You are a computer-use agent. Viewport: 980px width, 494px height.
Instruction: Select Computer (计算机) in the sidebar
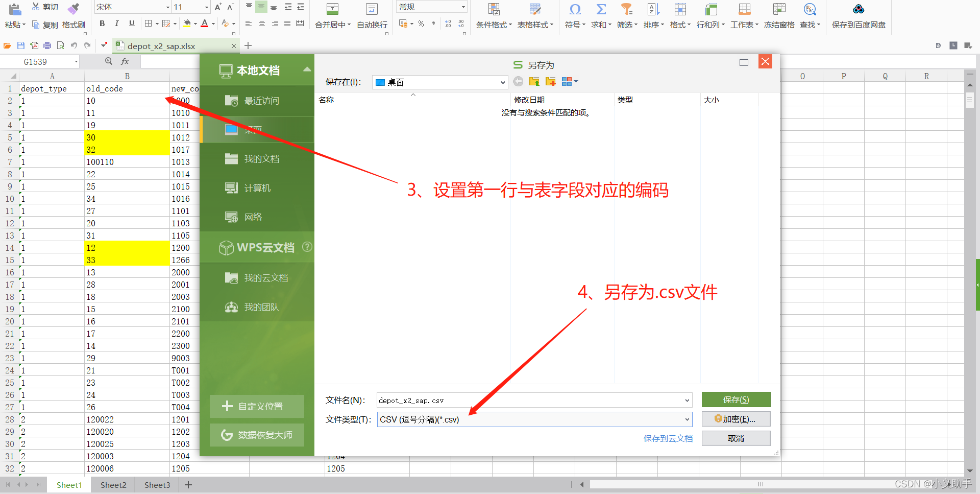coord(257,188)
